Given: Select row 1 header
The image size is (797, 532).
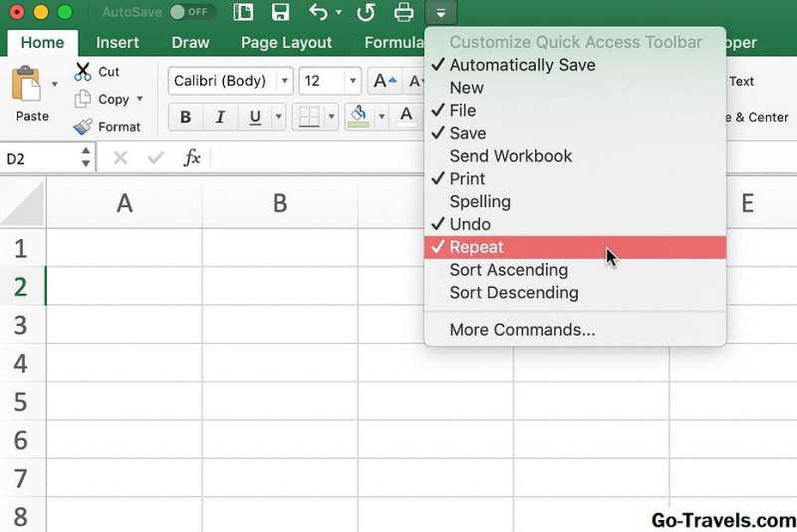Looking at the screenshot, I should (21, 248).
